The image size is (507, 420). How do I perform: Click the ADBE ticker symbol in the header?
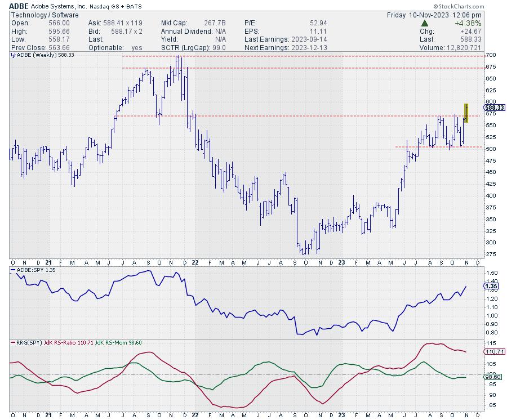click(x=20, y=5)
